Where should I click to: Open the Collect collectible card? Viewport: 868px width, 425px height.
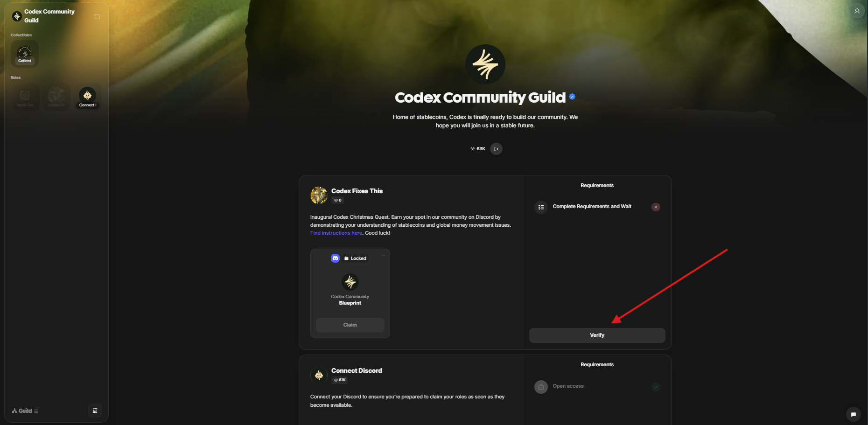click(x=25, y=54)
